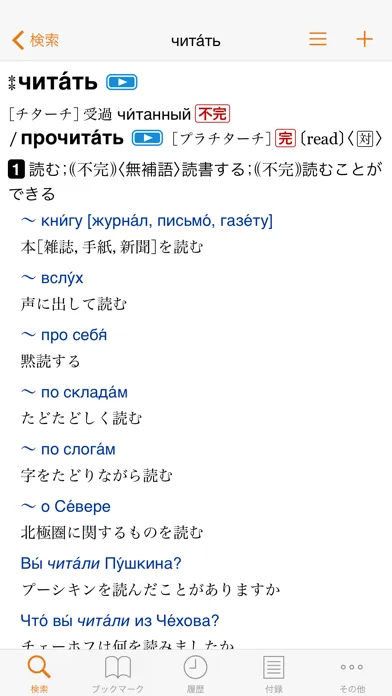
Task: Tap the example ~ о Севере
Action: (66, 506)
